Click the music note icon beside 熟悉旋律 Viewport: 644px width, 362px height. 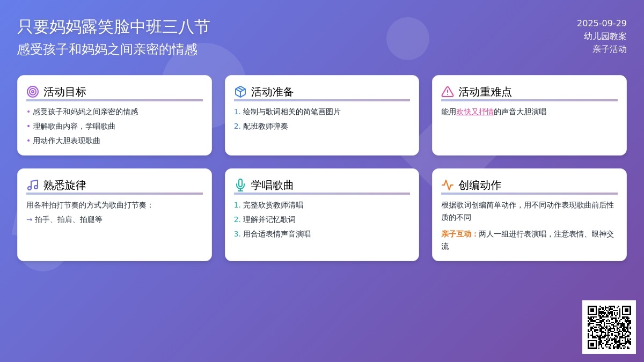point(33,185)
